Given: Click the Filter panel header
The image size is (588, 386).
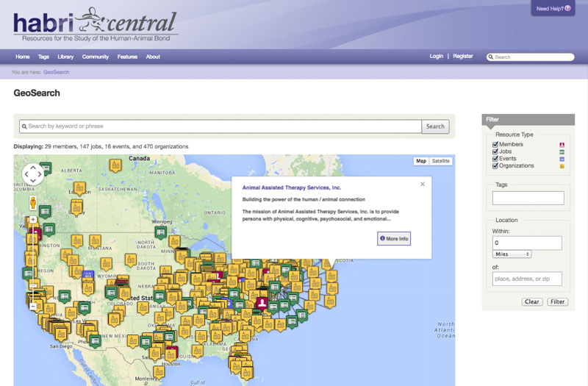Looking at the screenshot, I should (x=528, y=119).
